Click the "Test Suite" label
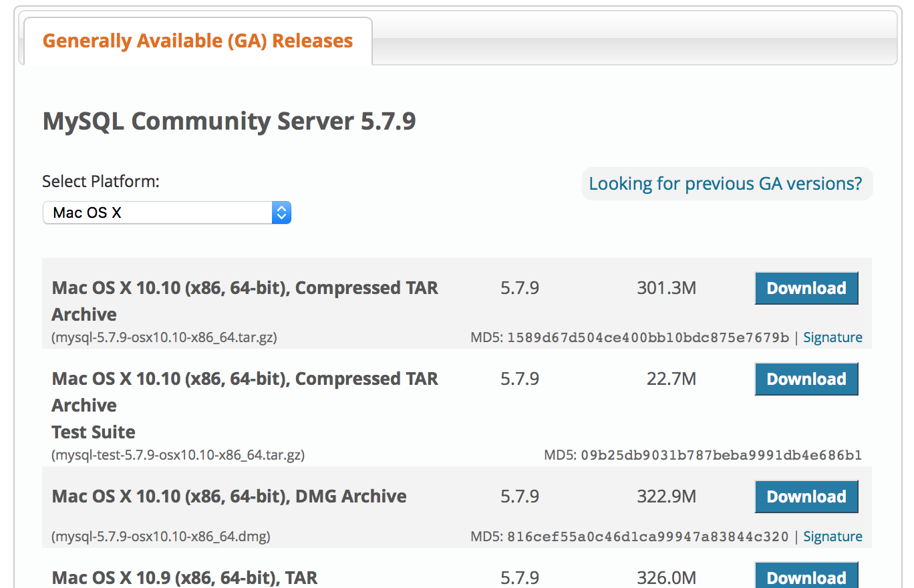This screenshot has width=914, height=588. click(93, 432)
